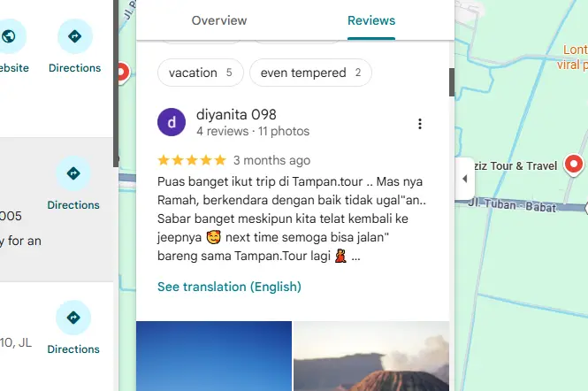The width and height of the screenshot is (588, 391).
Task: Open diyanita 098 reviewer name
Action: [x=236, y=114]
